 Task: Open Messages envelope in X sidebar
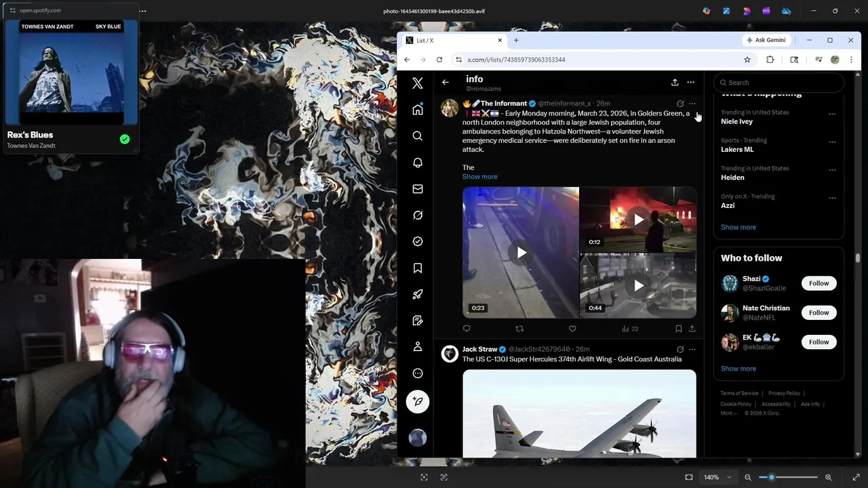[x=418, y=189]
